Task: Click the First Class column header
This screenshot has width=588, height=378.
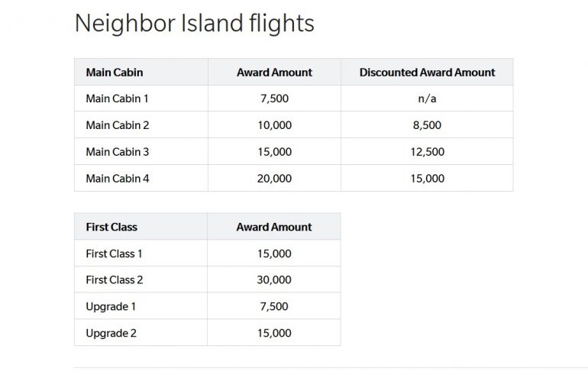Action: click(111, 227)
